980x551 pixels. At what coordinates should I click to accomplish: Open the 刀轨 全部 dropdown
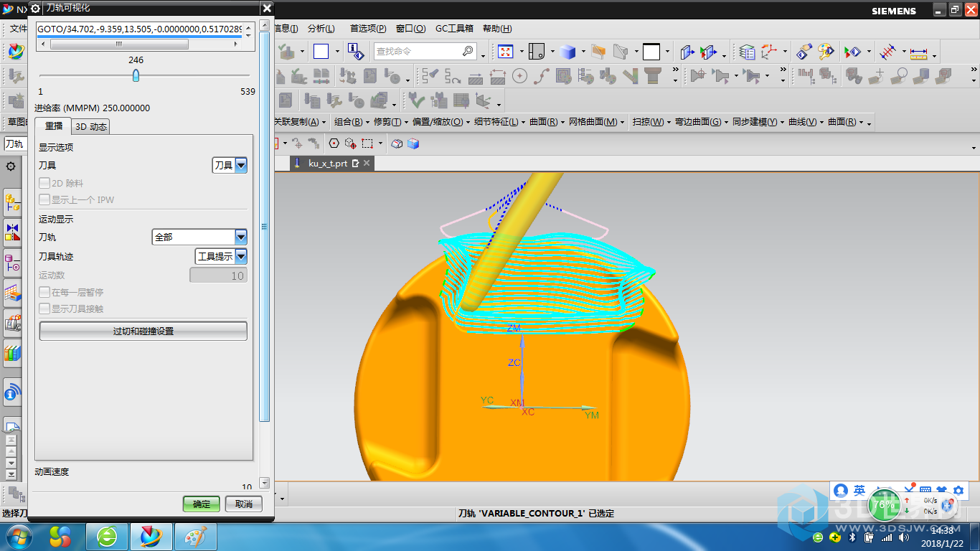pyautogui.click(x=199, y=237)
